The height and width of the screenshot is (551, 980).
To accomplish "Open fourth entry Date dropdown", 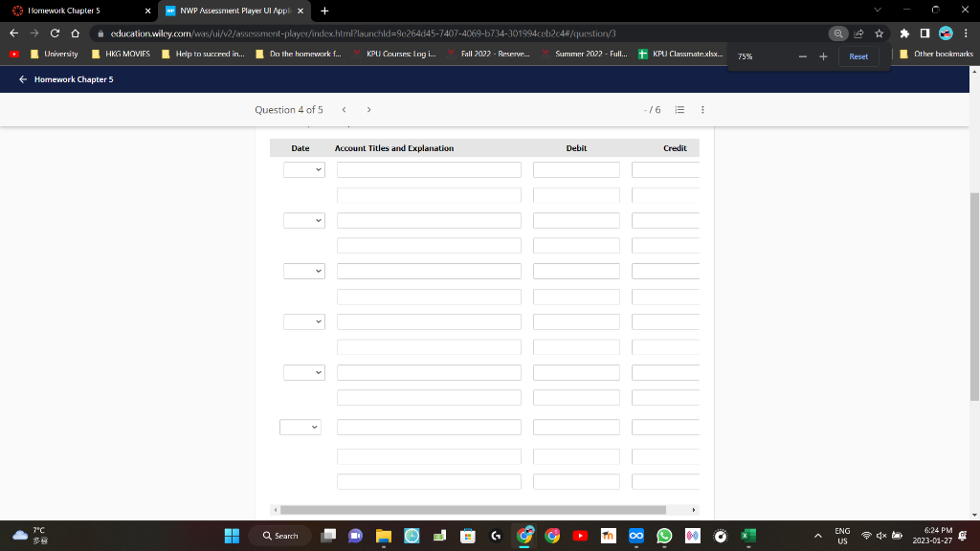I will click(303, 321).
